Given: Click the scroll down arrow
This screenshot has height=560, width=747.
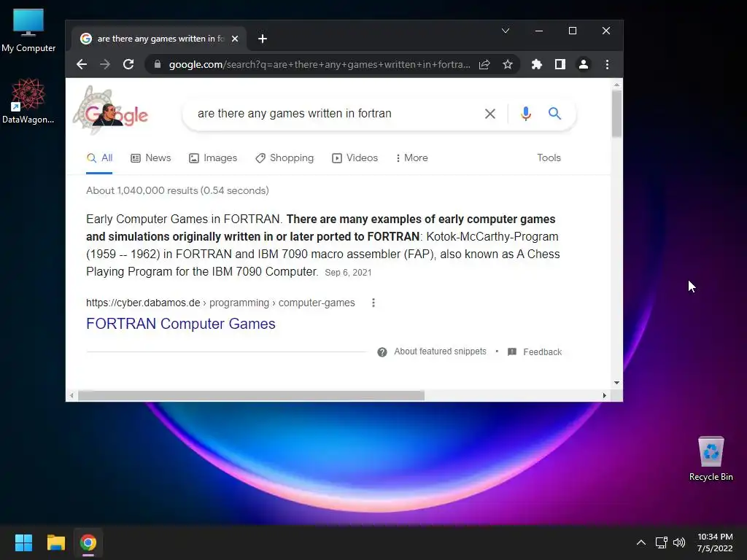Looking at the screenshot, I should [x=616, y=382].
